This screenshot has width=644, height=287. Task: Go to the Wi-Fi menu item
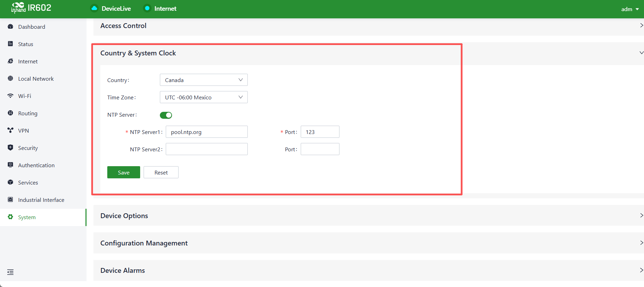43,96
